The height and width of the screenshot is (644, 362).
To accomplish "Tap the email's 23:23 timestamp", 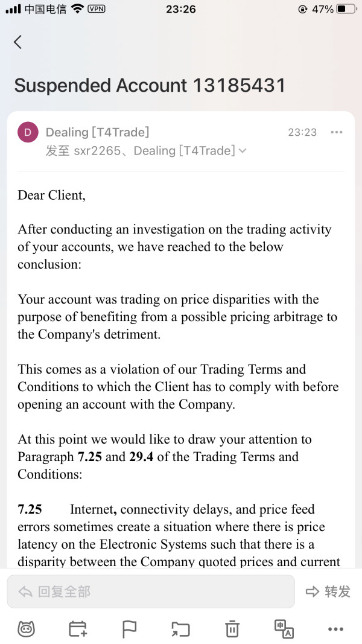I will [302, 132].
